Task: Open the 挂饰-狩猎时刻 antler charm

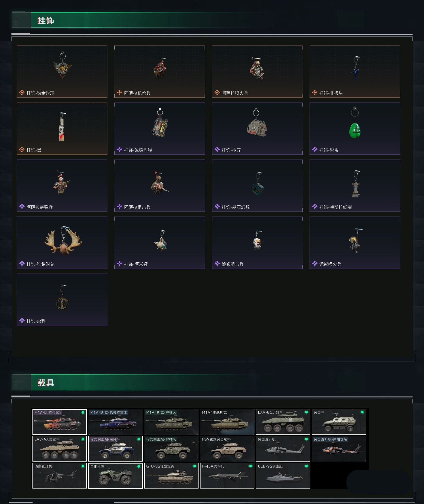Action: coord(63,240)
